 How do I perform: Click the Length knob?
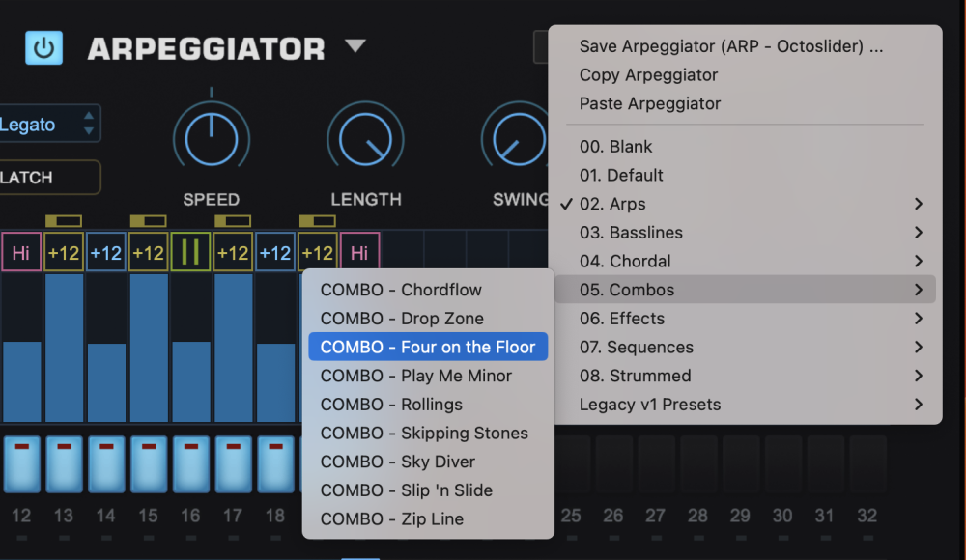[x=365, y=139]
